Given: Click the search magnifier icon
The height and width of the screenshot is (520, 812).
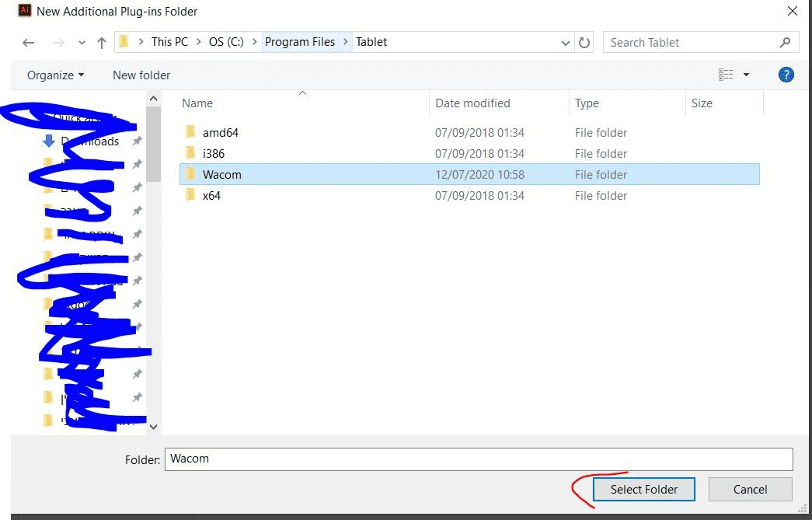Looking at the screenshot, I should (785, 43).
